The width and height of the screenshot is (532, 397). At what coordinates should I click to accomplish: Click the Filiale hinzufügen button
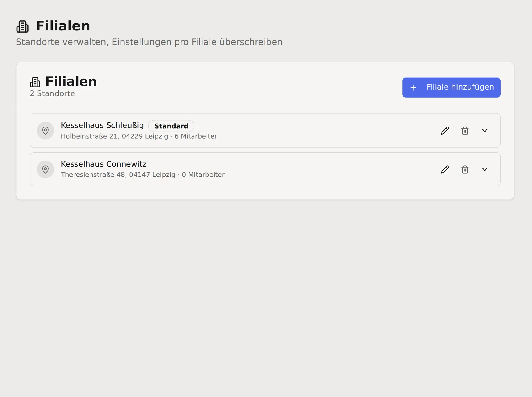click(451, 87)
